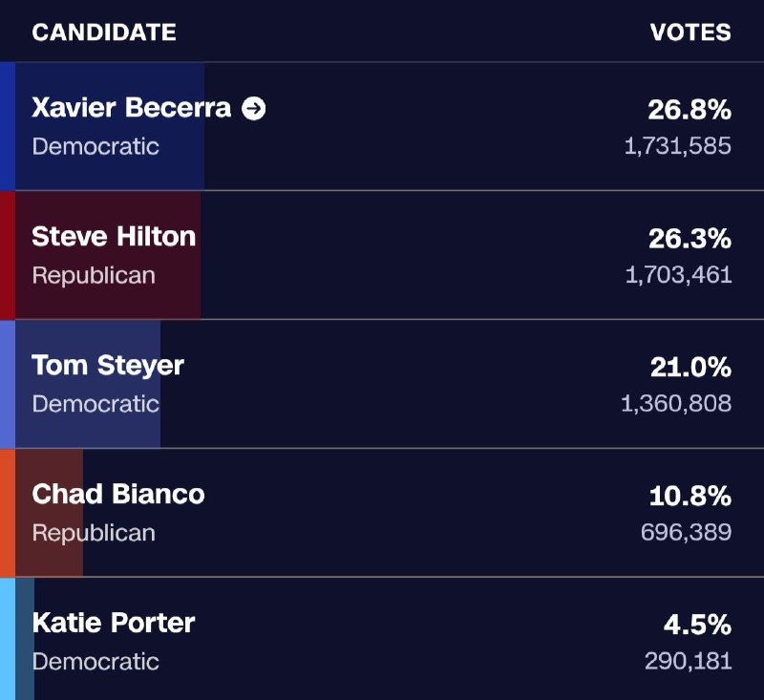
Task: Click the dark red swatch beside Hilton
Action: tap(8, 255)
